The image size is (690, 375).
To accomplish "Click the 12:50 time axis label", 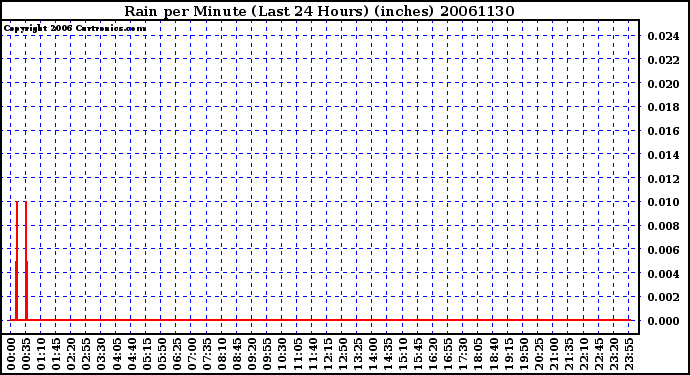I will [x=342, y=354].
